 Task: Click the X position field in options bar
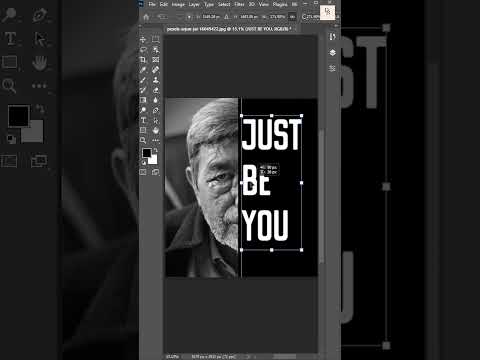211,17
